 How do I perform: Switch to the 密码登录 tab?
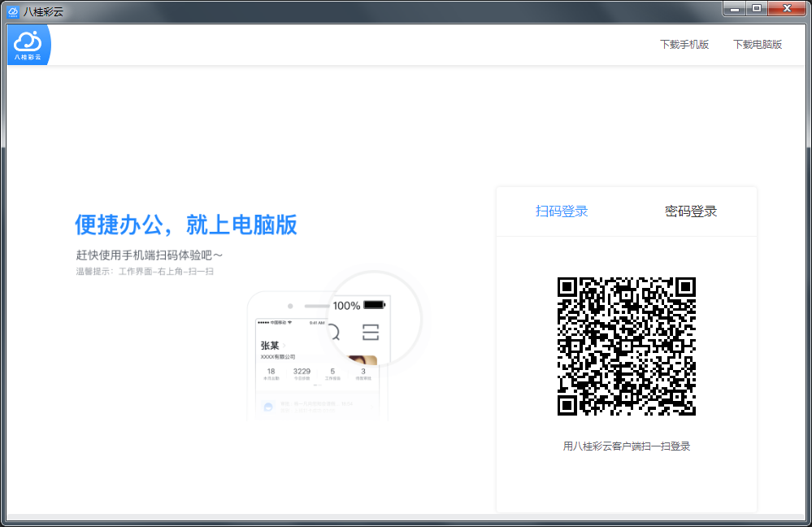point(690,211)
